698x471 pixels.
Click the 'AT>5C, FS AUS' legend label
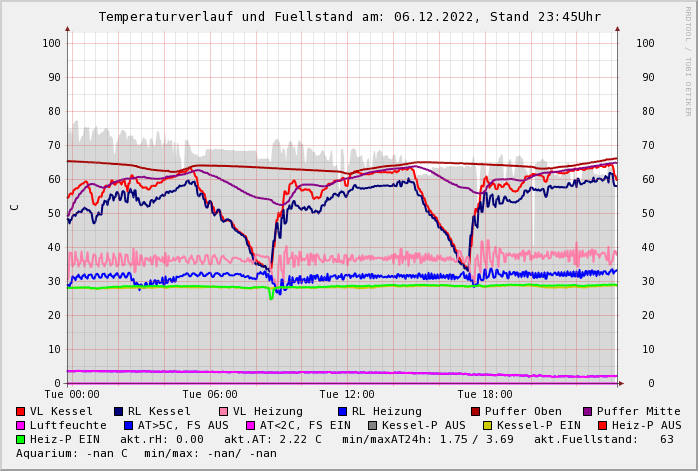182,425
